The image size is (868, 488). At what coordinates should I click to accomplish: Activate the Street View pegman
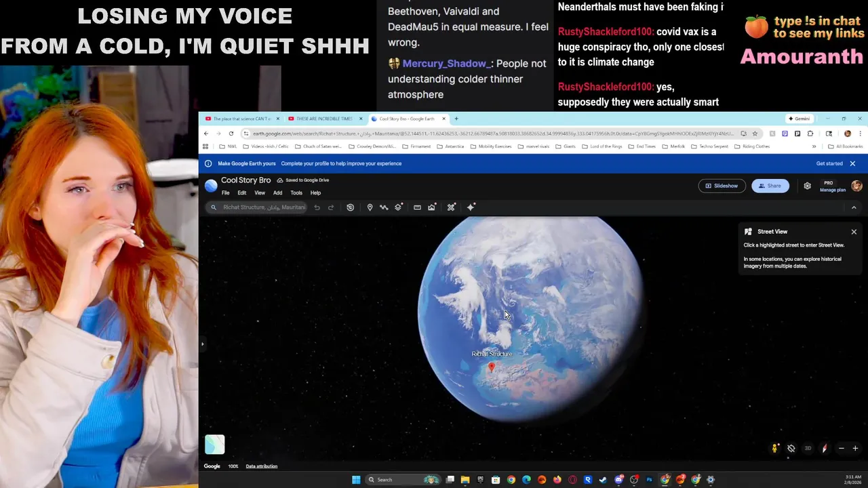(x=774, y=449)
